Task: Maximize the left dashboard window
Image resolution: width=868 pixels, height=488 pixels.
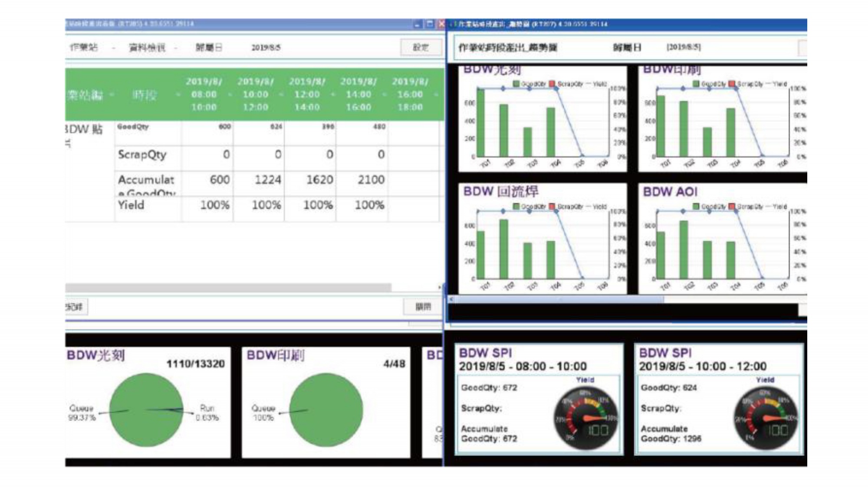Action: click(430, 24)
